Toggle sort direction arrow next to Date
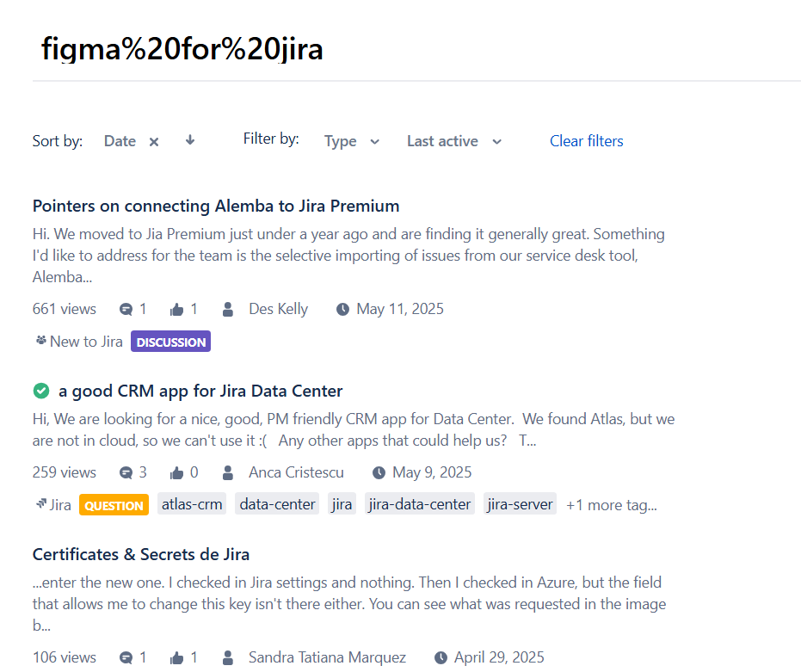The image size is (801, 672). point(190,140)
